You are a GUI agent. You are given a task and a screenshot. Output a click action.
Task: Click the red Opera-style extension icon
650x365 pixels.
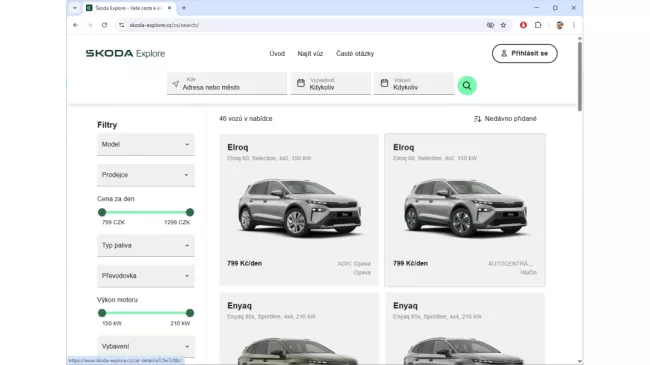(x=523, y=25)
